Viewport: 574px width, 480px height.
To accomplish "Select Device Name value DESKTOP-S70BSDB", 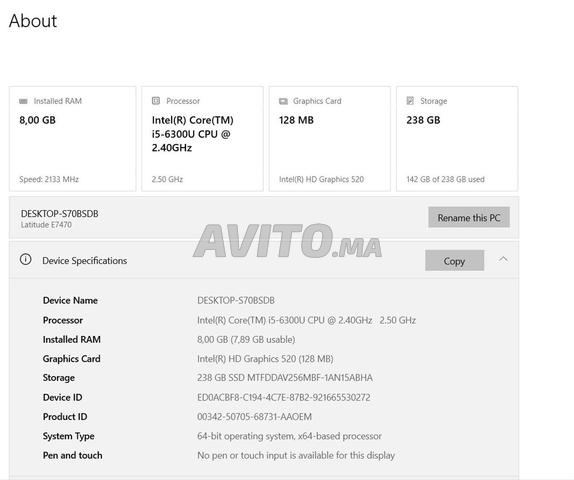I will click(236, 301).
